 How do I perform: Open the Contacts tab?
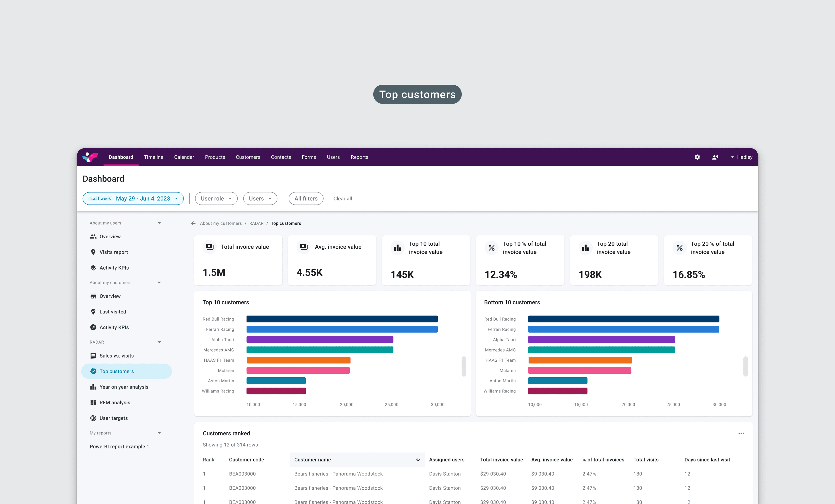[281, 157]
